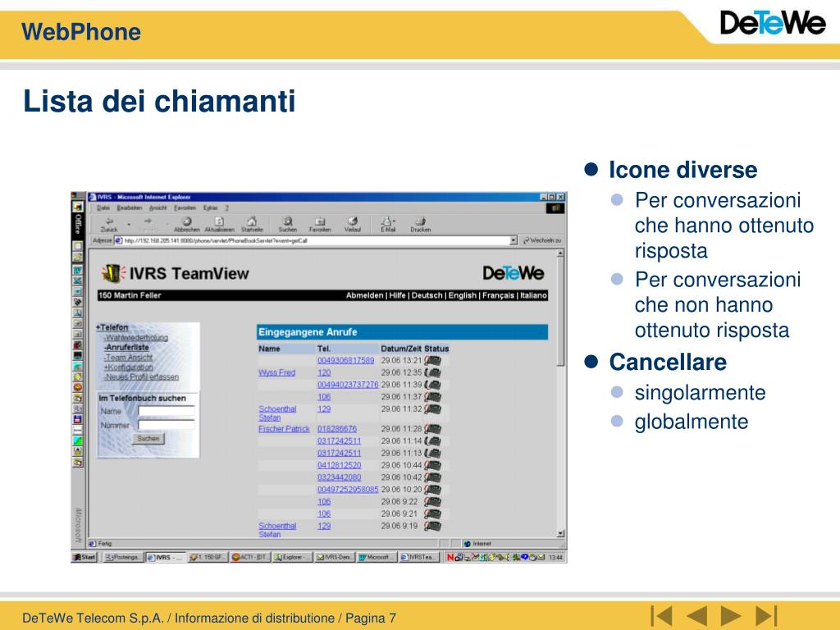This screenshot has height=630, width=840.
Task: Click the status phone icon for 29.06 9:19
Action: click(x=433, y=526)
